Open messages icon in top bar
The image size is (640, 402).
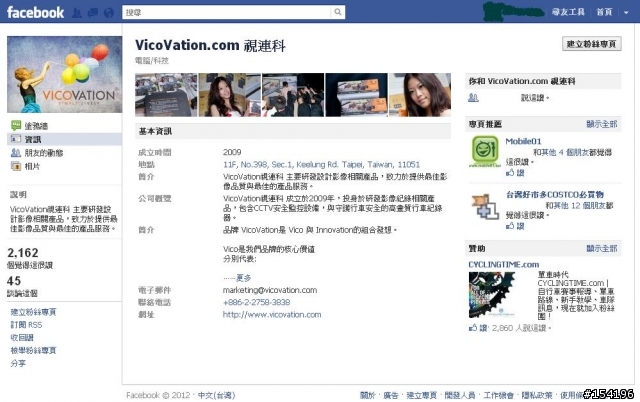tap(92, 13)
